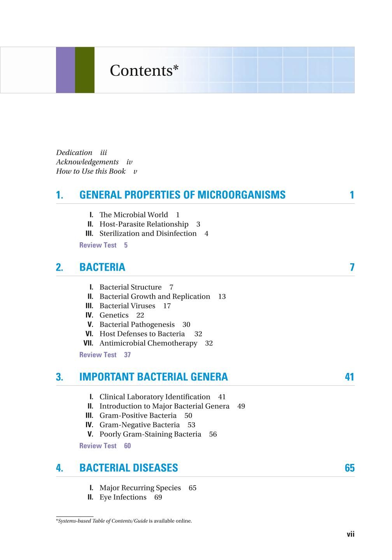Image resolution: width=392 pixels, height=560 pixels.
Task: Select the Genetics entry
Action: 114,315
